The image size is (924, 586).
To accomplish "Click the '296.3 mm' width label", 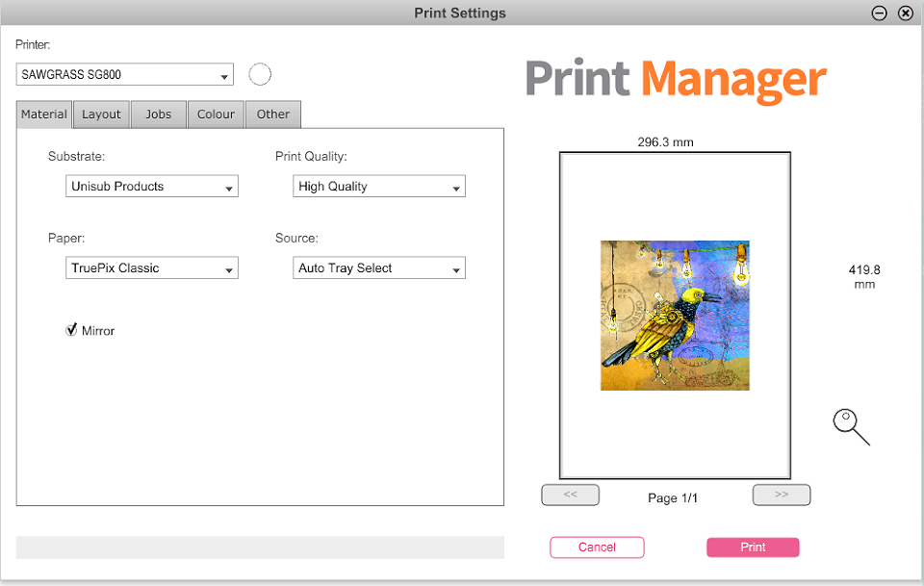I will pos(665,142).
